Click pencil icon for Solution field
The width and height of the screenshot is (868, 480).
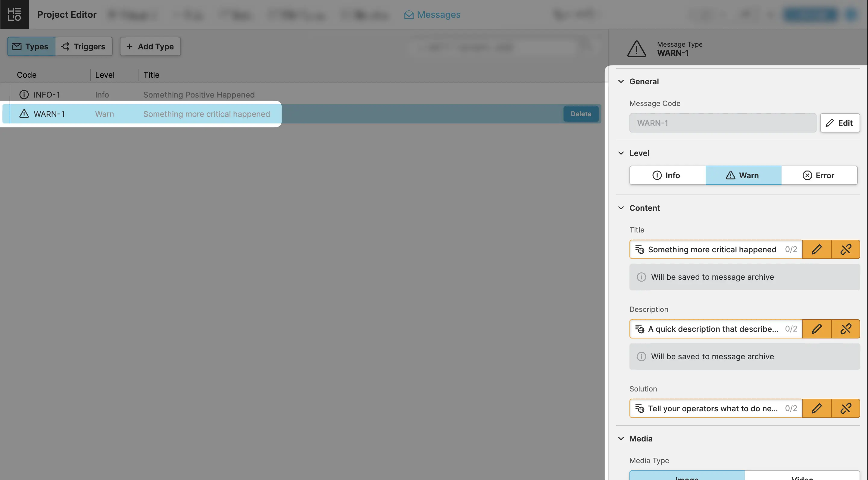point(816,408)
